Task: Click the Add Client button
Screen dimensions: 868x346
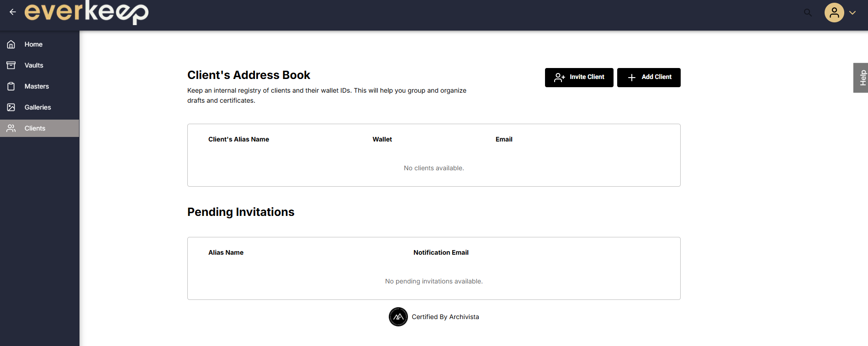Action: coord(649,78)
